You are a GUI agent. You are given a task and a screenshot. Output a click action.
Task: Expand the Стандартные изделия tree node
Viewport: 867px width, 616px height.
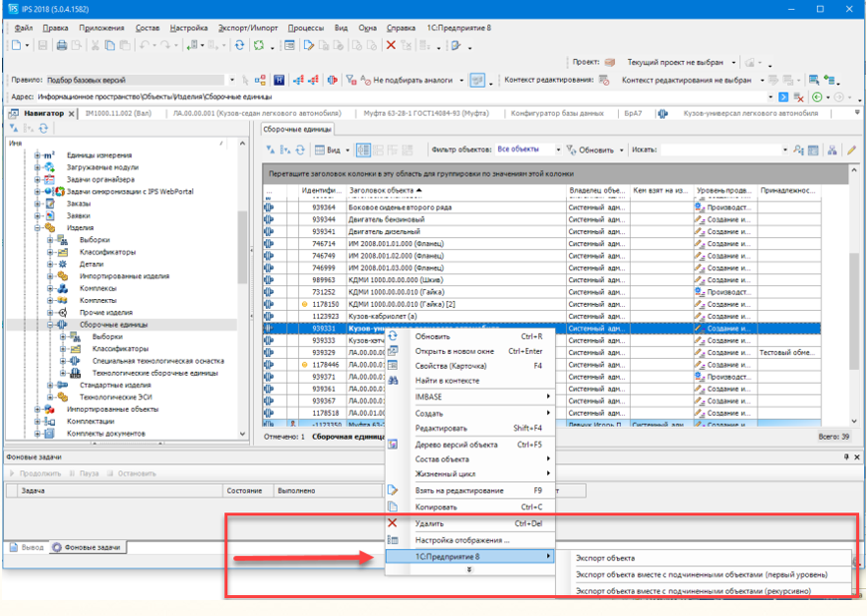pos(48,384)
